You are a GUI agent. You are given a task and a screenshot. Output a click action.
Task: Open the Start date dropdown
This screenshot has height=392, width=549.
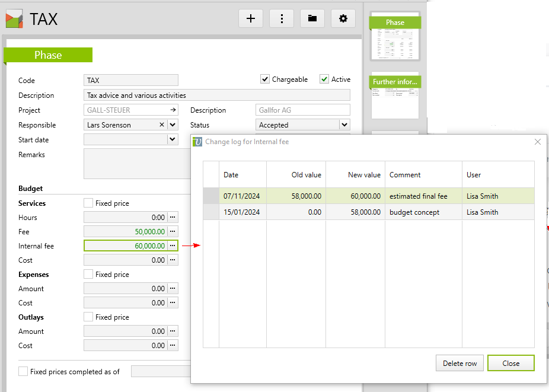click(172, 140)
